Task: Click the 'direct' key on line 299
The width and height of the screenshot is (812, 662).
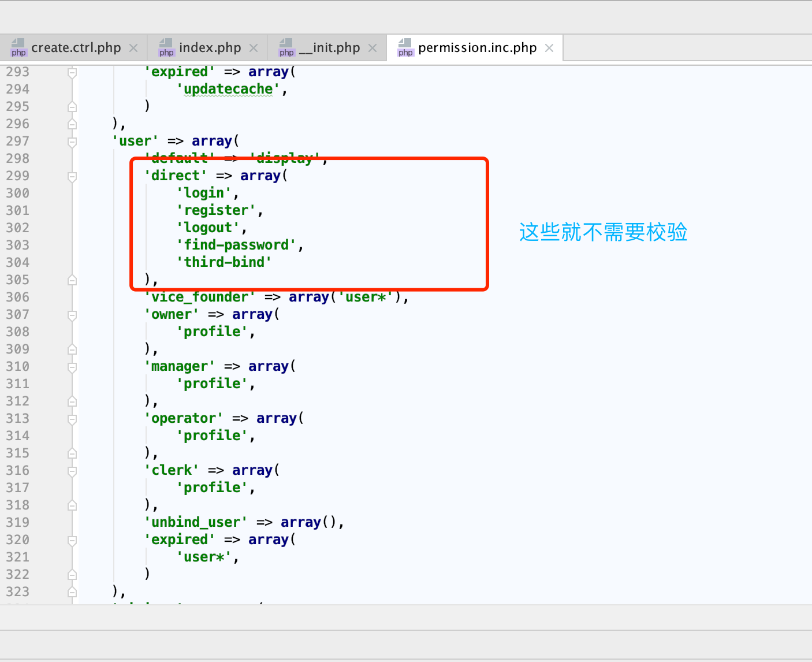Action: pos(176,176)
